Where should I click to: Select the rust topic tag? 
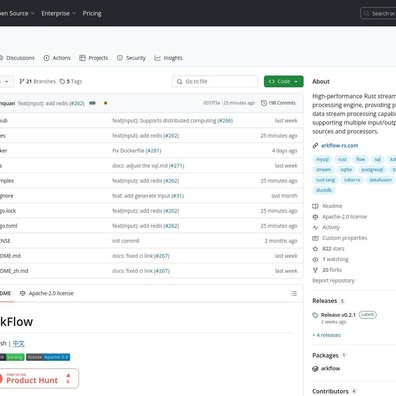tap(342, 159)
